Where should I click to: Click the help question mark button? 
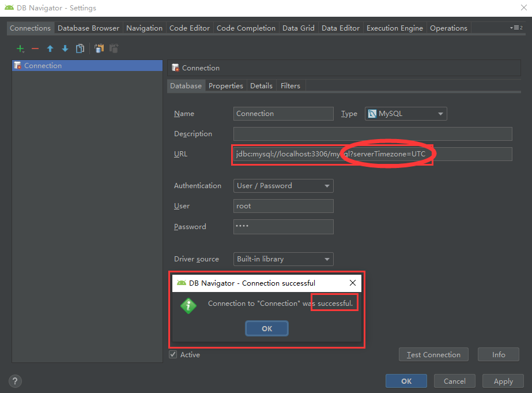[x=14, y=381]
